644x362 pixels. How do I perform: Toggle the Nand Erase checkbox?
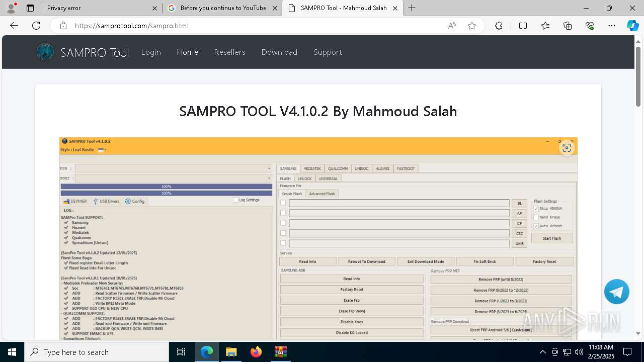tap(536, 217)
